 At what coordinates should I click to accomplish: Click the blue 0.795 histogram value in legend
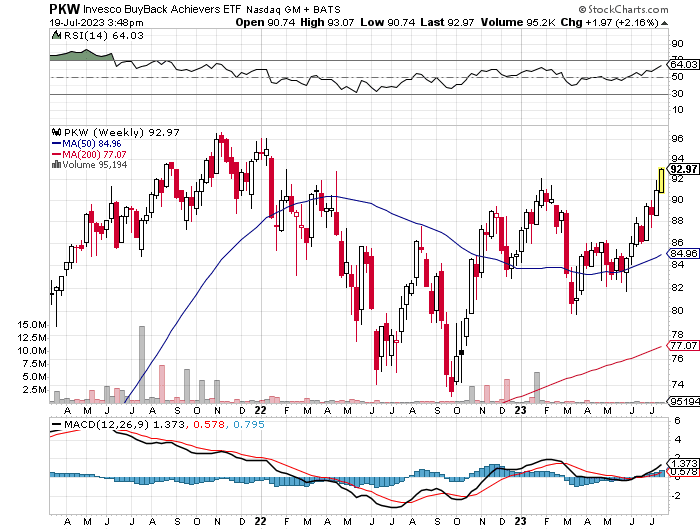coord(248,424)
